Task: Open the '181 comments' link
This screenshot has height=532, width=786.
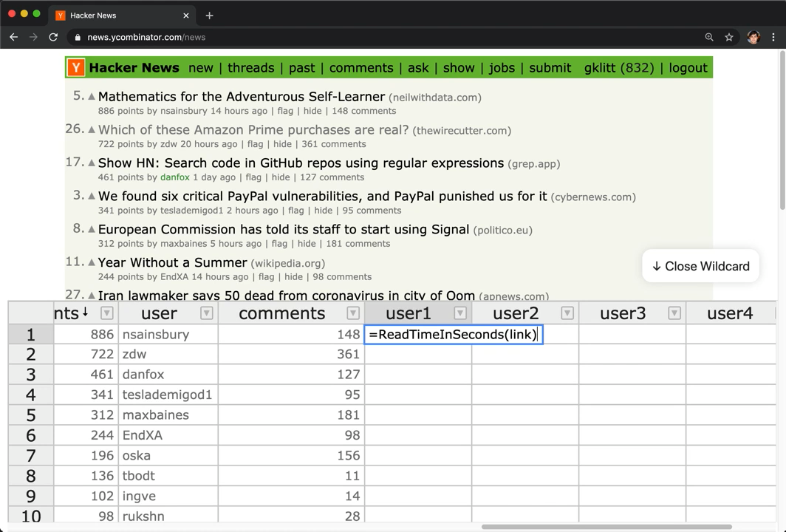Action: pos(358,244)
